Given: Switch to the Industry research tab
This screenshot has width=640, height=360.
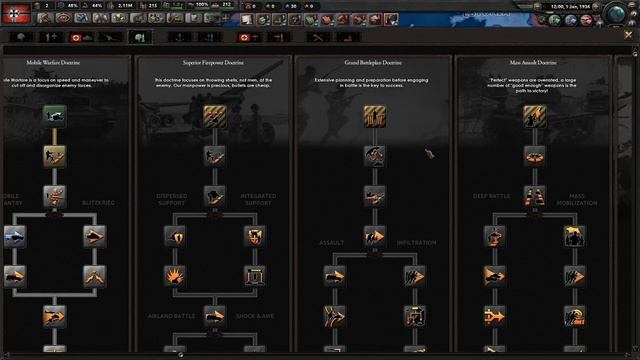Looking at the screenshot, I should pyautogui.click(x=348, y=38).
